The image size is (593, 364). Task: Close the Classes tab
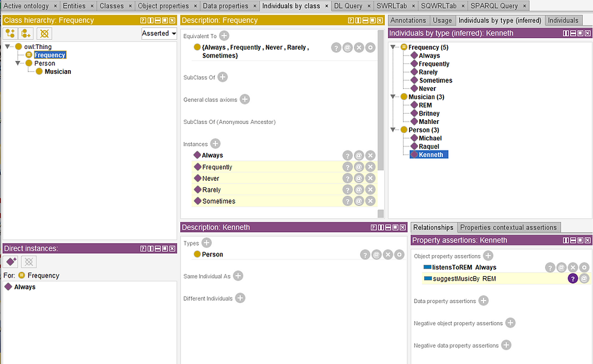click(x=130, y=6)
